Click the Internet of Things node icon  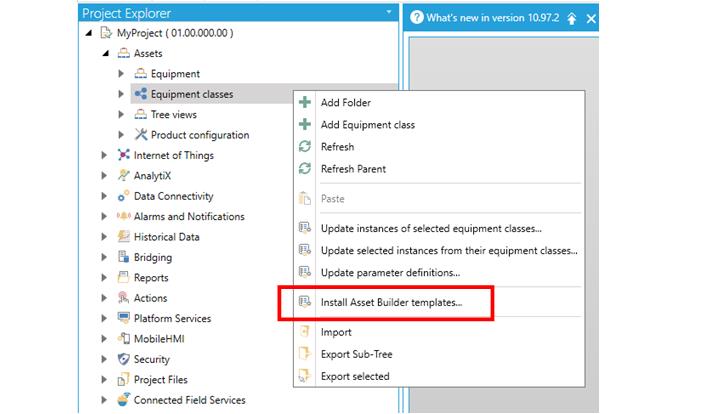coord(124,155)
